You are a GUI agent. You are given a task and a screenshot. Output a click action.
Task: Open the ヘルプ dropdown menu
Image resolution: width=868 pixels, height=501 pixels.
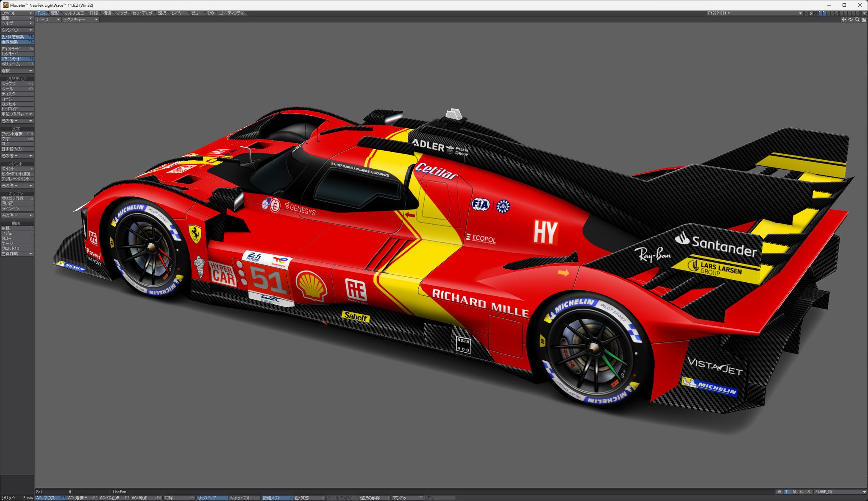pos(17,23)
